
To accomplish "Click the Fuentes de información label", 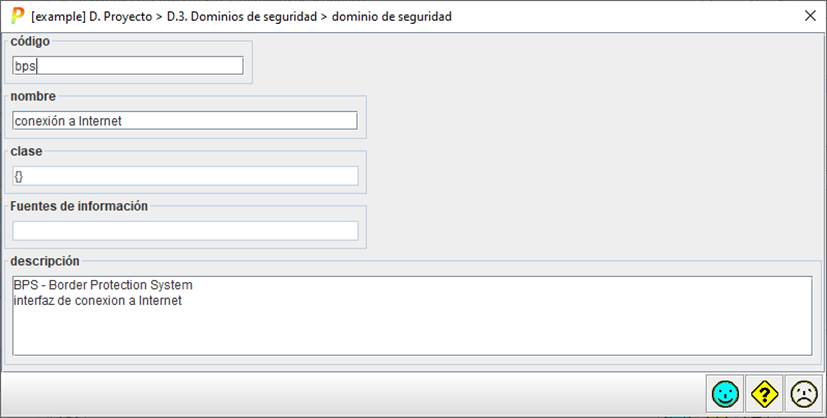I will click(x=79, y=206).
